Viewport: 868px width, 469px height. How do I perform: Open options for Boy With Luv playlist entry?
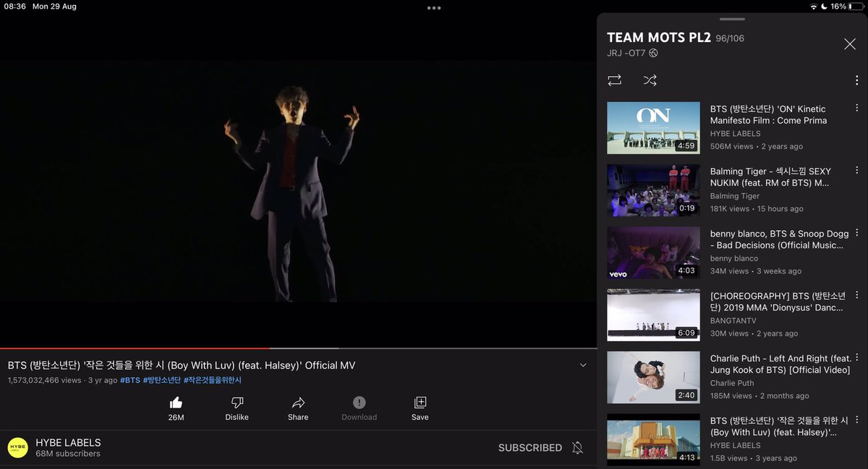pos(856,420)
